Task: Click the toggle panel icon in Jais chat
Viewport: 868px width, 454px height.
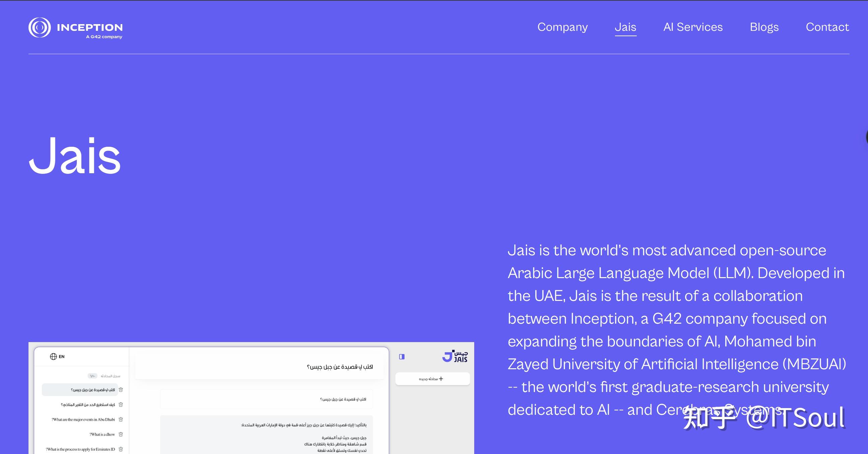Action: pyautogui.click(x=401, y=357)
